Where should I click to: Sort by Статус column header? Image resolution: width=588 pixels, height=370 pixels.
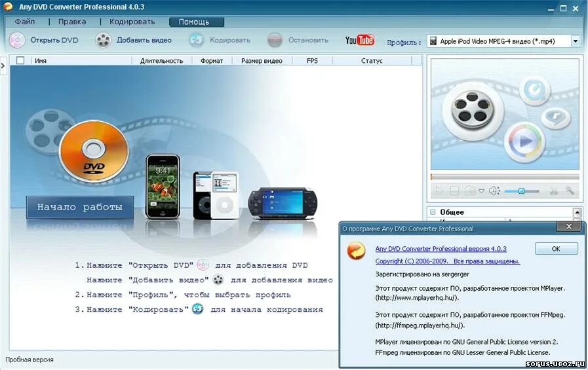click(372, 61)
